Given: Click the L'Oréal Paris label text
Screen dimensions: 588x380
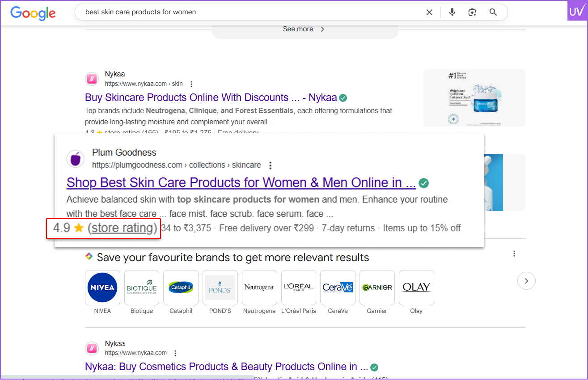Looking at the screenshot, I should (x=298, y=311).
